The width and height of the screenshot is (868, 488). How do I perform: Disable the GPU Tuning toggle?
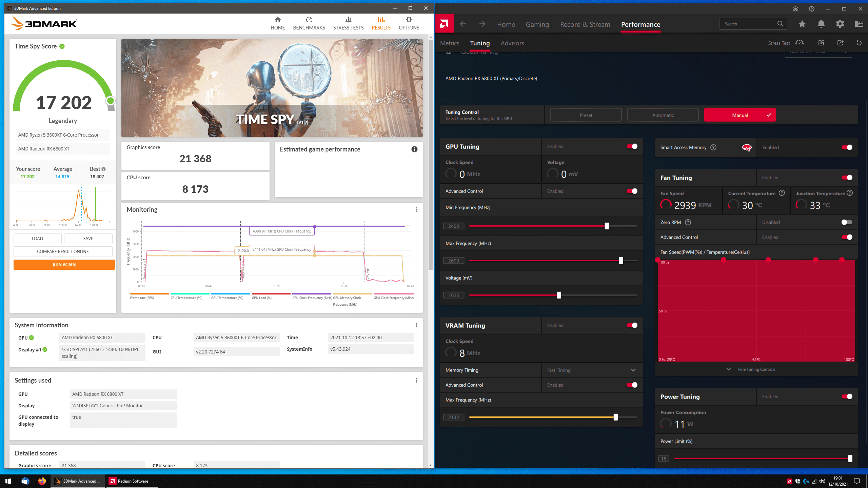tap(632, 146)
